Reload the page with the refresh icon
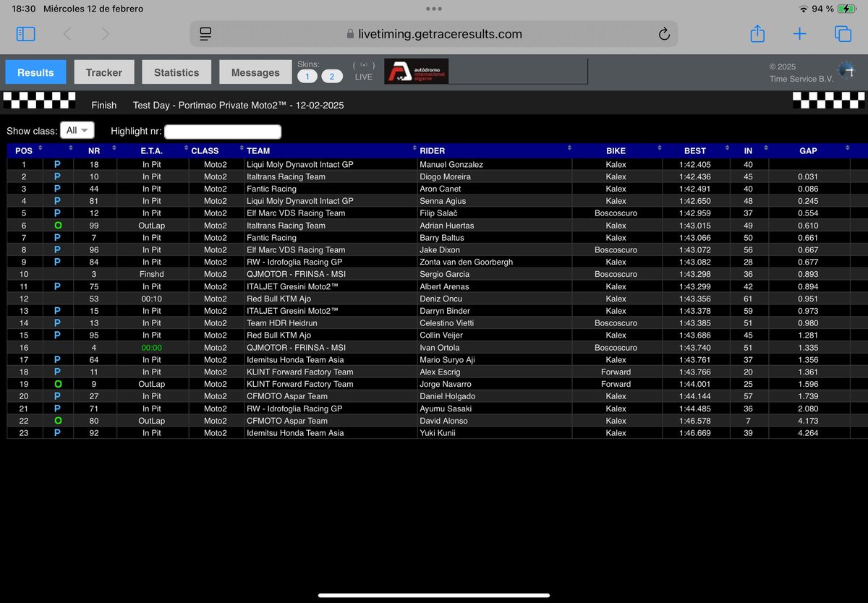868x603 pixels. (x=664, y=34)
